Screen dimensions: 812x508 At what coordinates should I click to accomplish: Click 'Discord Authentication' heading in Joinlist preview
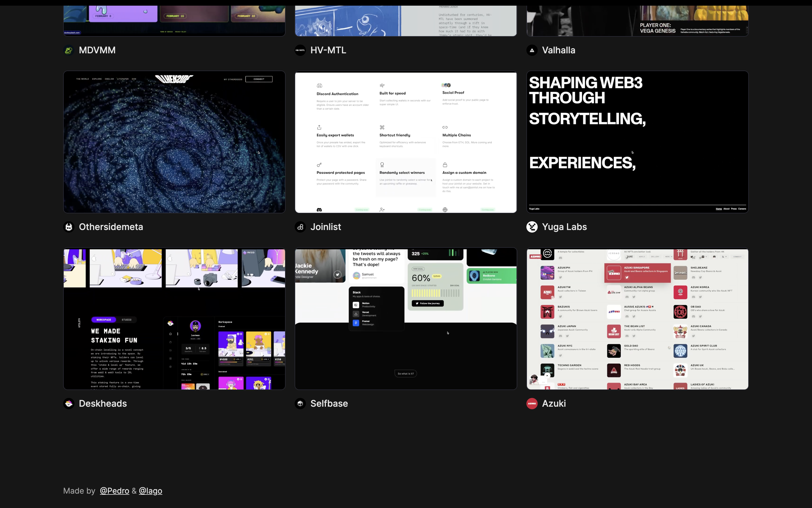coord(337,94)
